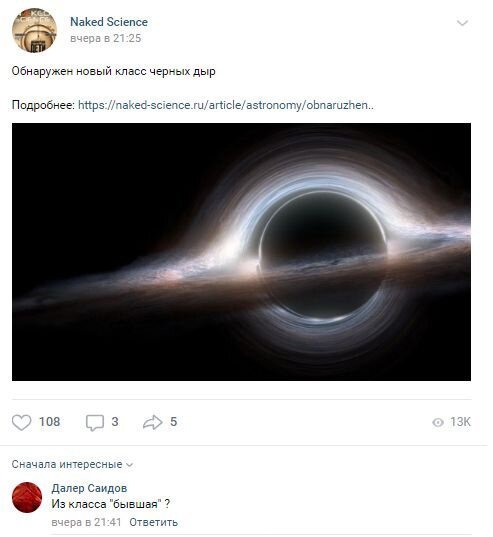The height and width of the screenshot is (537, 493).
Task: Click the 108 likes count
Action: pyautogui.click(x=49, y=422)
